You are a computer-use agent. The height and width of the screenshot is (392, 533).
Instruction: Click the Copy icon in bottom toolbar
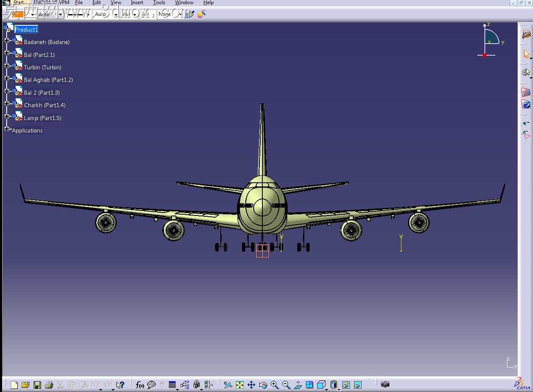pos(72,385)
